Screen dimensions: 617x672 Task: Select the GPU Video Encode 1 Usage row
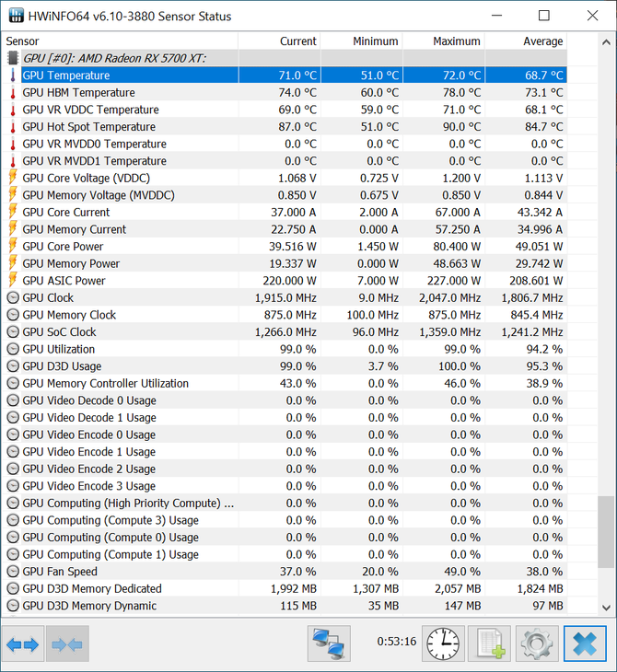tap(285, 452)
